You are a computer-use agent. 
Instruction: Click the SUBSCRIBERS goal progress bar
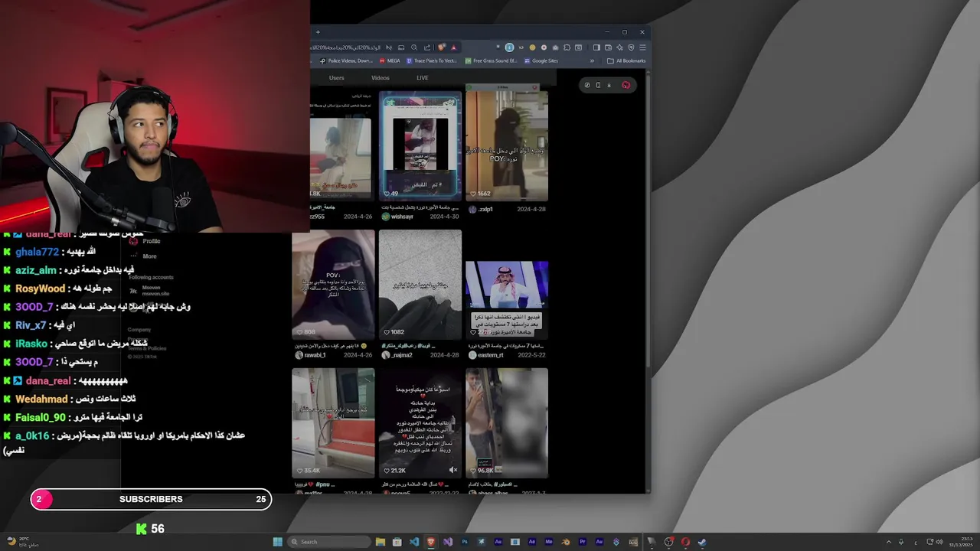(x=151, y=499)
